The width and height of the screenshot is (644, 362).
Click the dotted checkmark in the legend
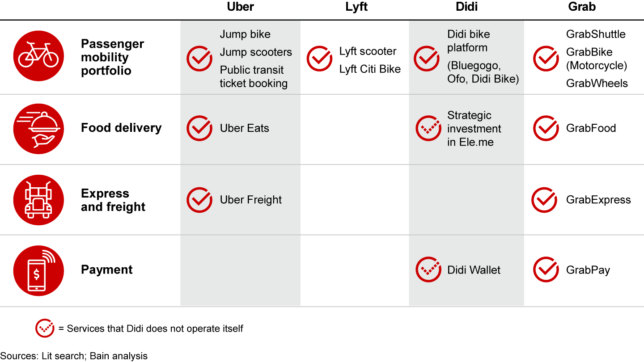45,328
